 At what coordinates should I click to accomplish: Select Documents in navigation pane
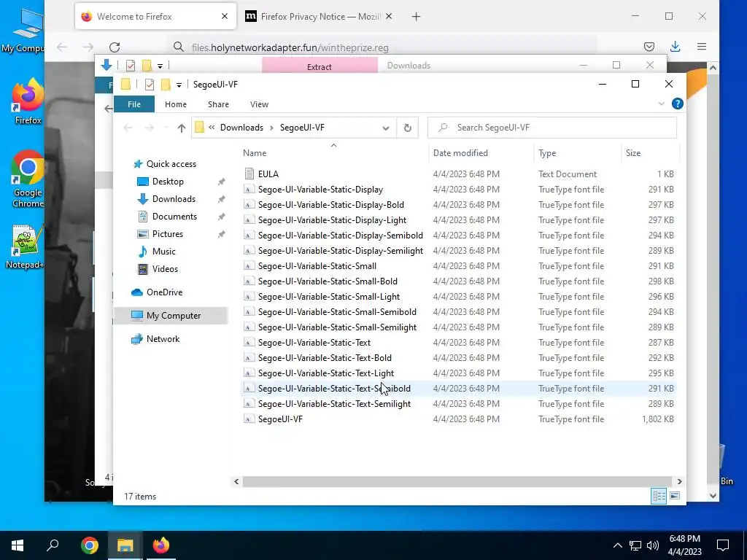click(174, 217)
